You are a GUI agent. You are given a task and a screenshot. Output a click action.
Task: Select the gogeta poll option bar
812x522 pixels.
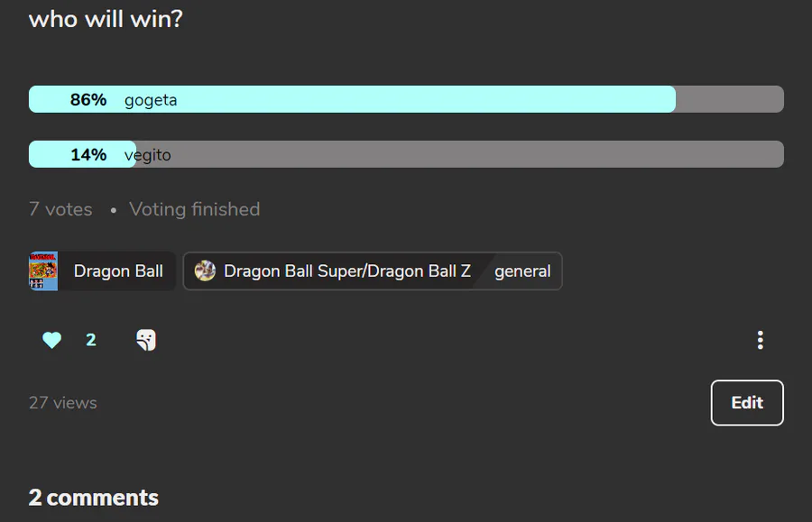click(x=406, y=99)
